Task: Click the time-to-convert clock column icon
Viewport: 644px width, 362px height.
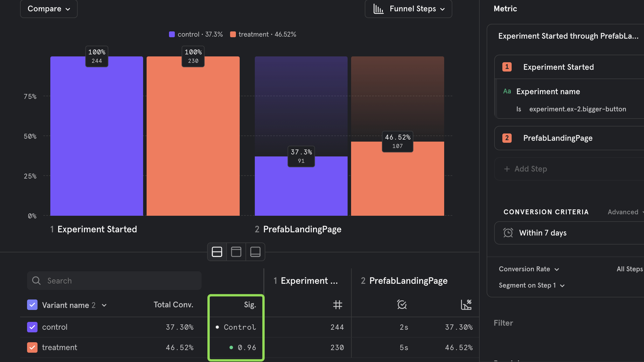Action: click(x=402, y=305)
